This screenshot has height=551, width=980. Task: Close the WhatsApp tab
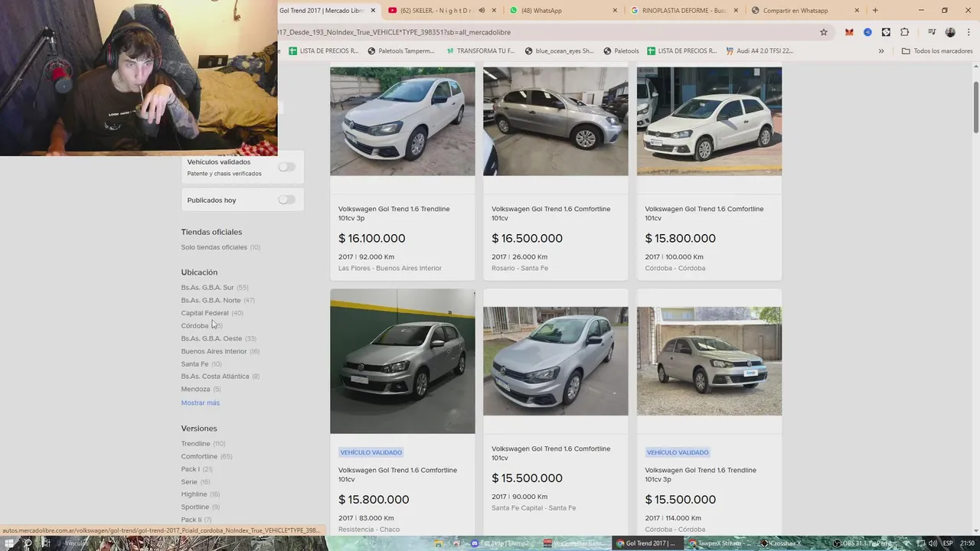click(615, 11)
